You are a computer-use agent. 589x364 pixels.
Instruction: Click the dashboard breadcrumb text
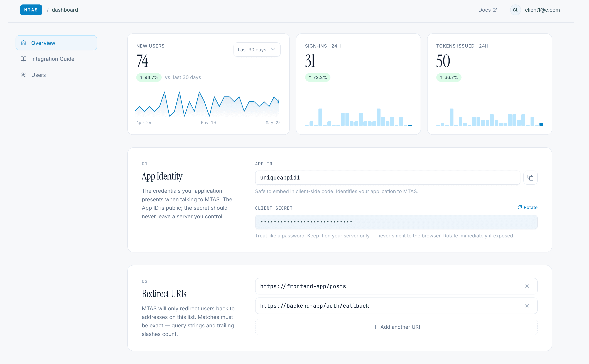65,10
